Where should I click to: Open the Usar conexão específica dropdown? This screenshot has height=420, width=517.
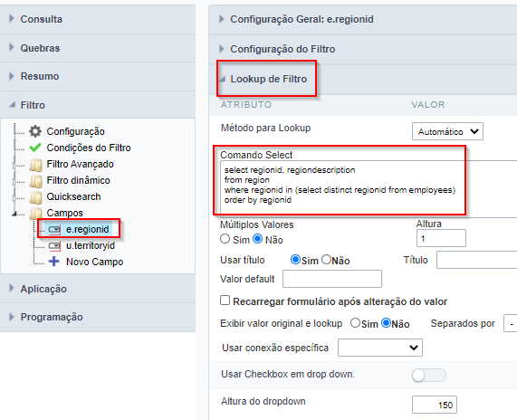(380, 348)
